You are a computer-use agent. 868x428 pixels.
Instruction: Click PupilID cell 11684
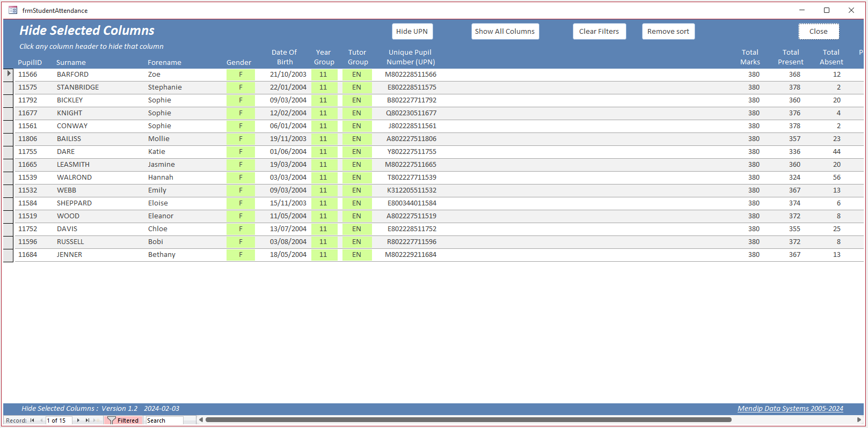click(x=28, y=255)
